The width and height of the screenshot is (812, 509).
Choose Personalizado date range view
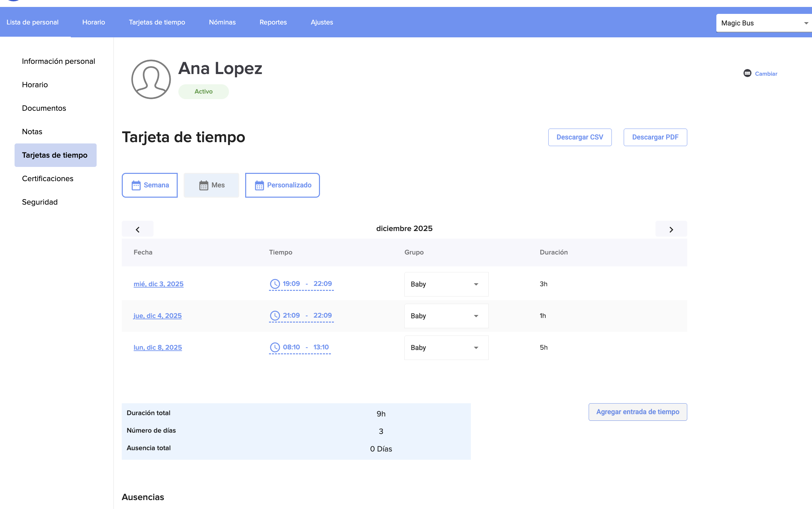tap(282, 185)
